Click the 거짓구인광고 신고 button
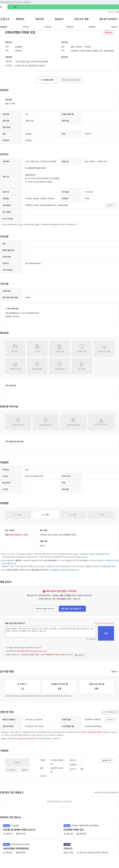Screen dimensions: 119x868 pyautogui.click(x=110, y=712)
